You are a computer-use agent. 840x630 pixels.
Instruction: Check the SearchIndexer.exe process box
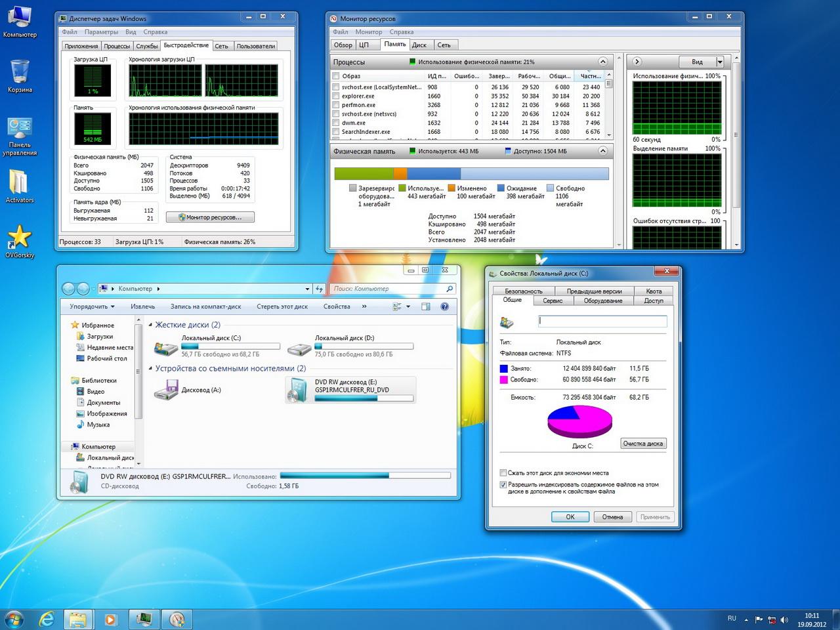(x=336, y=132)
